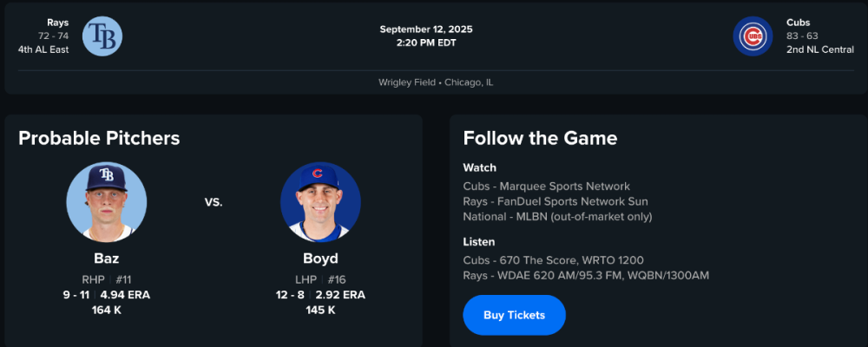Click the Chicago Cubs team logo
Screen dimensions: 868x347
click(753, 36)
